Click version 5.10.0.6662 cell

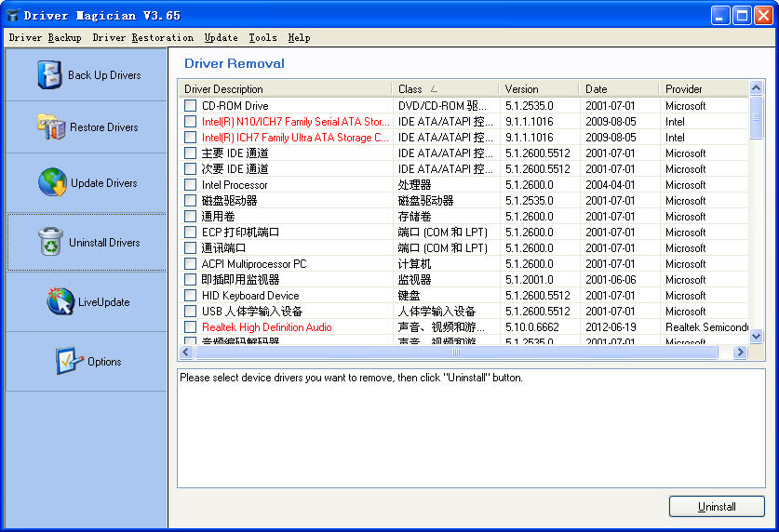coord(532,327)
